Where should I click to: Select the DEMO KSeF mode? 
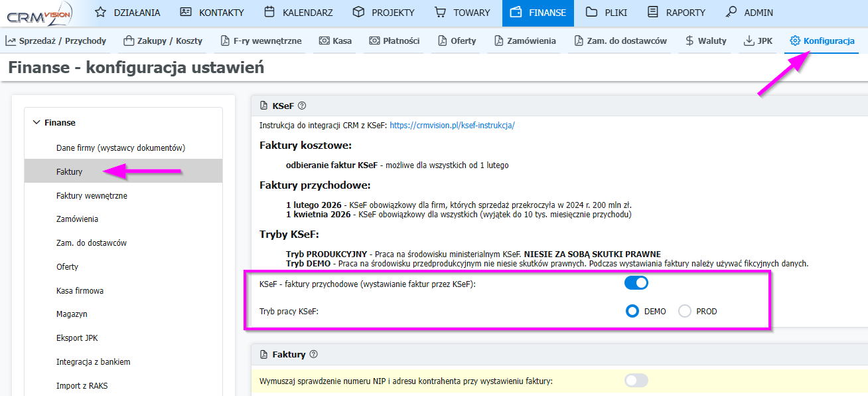click(632, 311)
